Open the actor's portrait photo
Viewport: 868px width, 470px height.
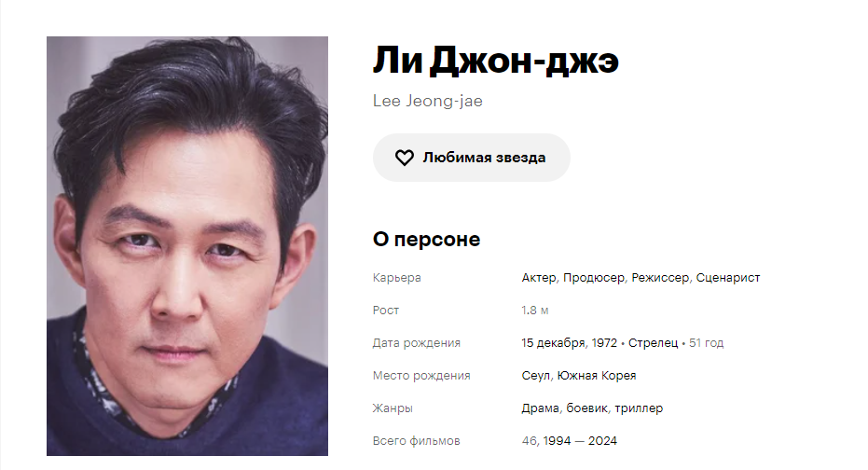187,246
